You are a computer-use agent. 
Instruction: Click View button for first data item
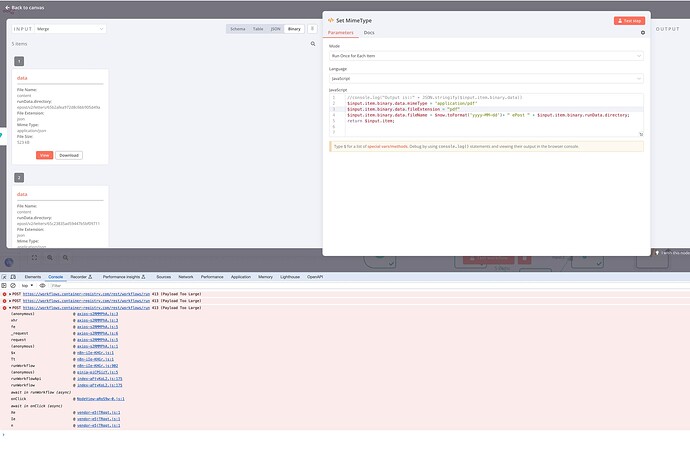coord(45,155)
